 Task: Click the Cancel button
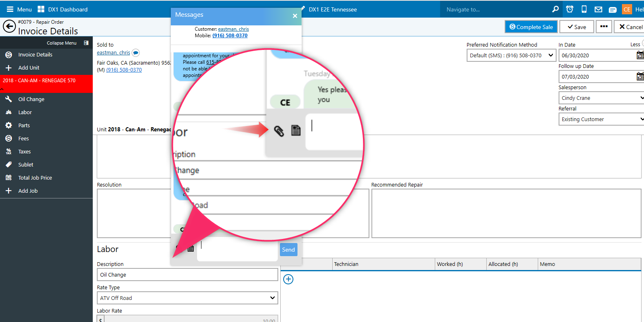[x=629, y=27]
